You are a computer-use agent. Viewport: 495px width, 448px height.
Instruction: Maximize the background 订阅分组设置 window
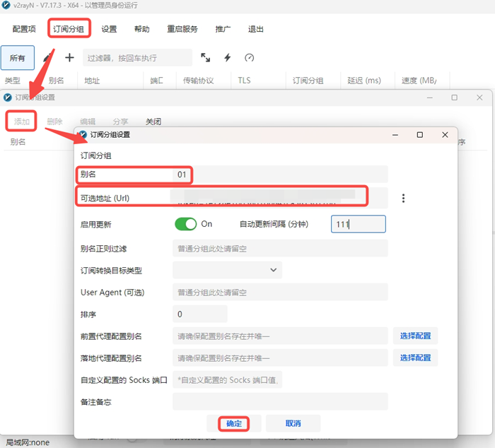454,98
